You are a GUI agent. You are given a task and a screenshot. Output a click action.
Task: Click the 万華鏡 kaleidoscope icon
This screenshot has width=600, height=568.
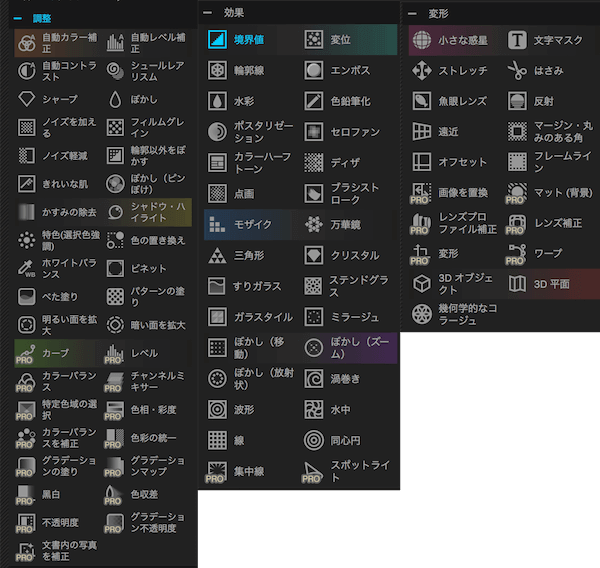[x=314, y=224]
